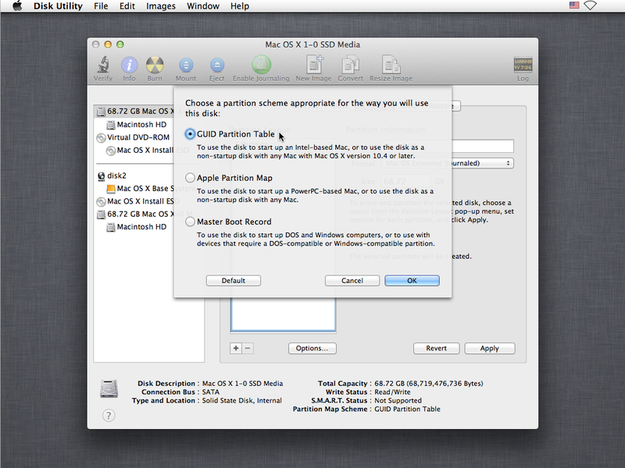Click the Verify microscope icon
The image size is (625, 468).
103,65
